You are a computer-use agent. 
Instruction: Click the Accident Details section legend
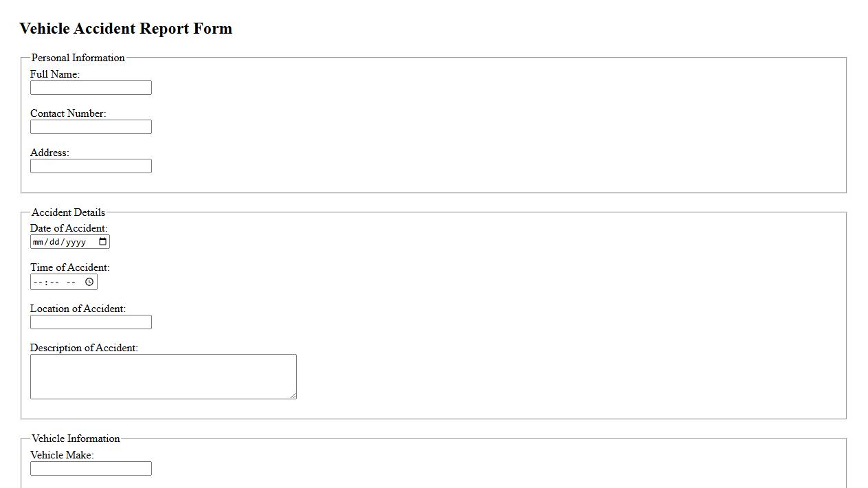click(69, 212)
